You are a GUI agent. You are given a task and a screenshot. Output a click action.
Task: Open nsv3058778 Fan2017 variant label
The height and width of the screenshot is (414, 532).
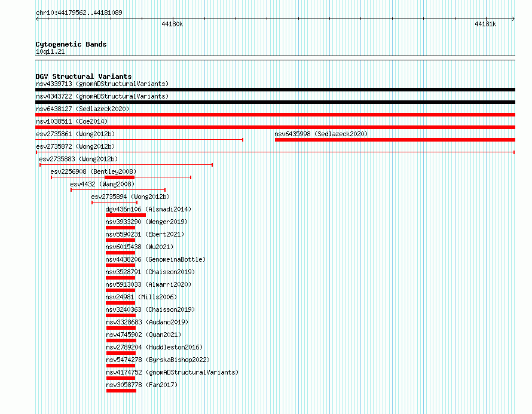142,385
